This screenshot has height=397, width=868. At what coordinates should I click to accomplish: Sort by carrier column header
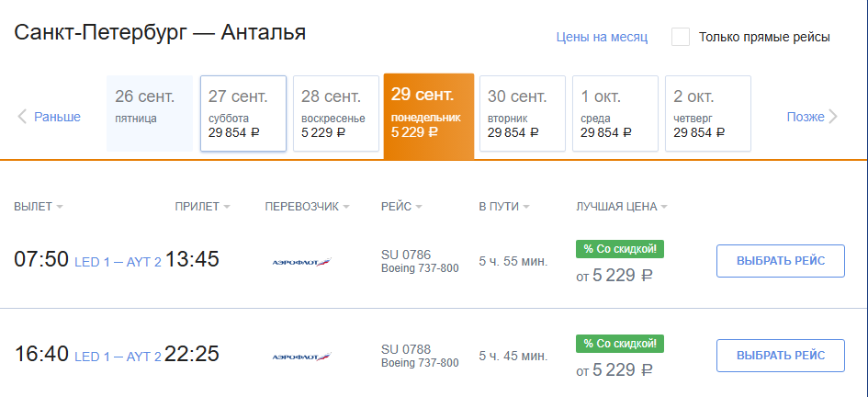(307, 207)
